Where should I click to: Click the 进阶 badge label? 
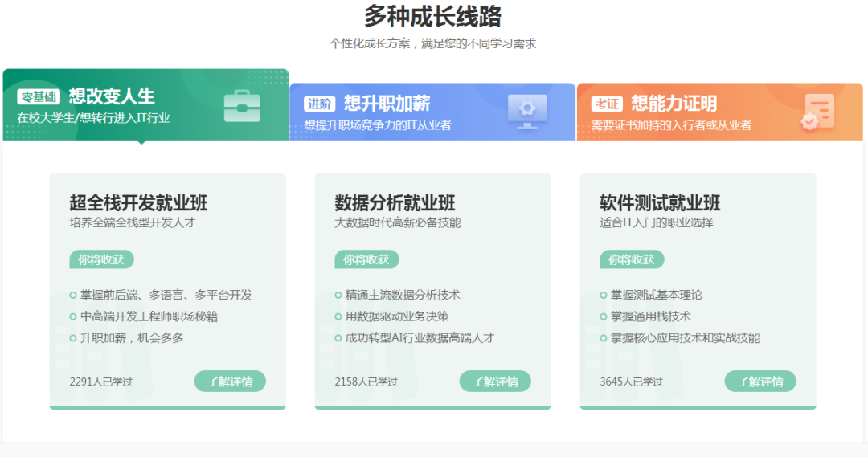click(x=319, y=104)
